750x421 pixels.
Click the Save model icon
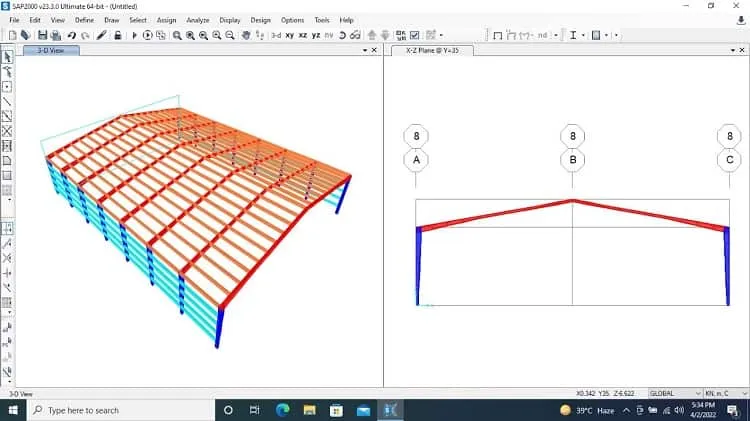43,35
